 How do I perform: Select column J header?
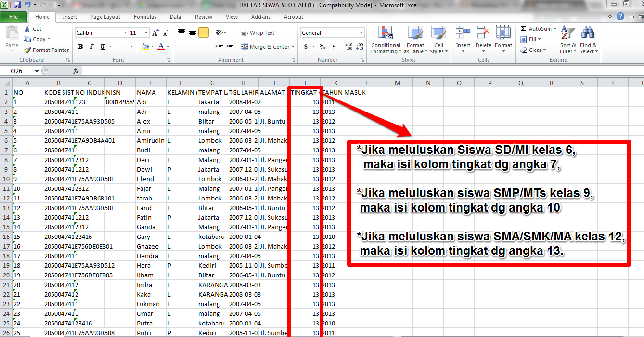pos(305,83)
